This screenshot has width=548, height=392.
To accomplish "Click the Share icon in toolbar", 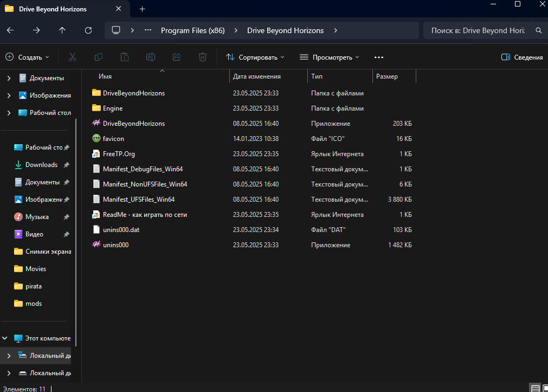I will point(177,57).
